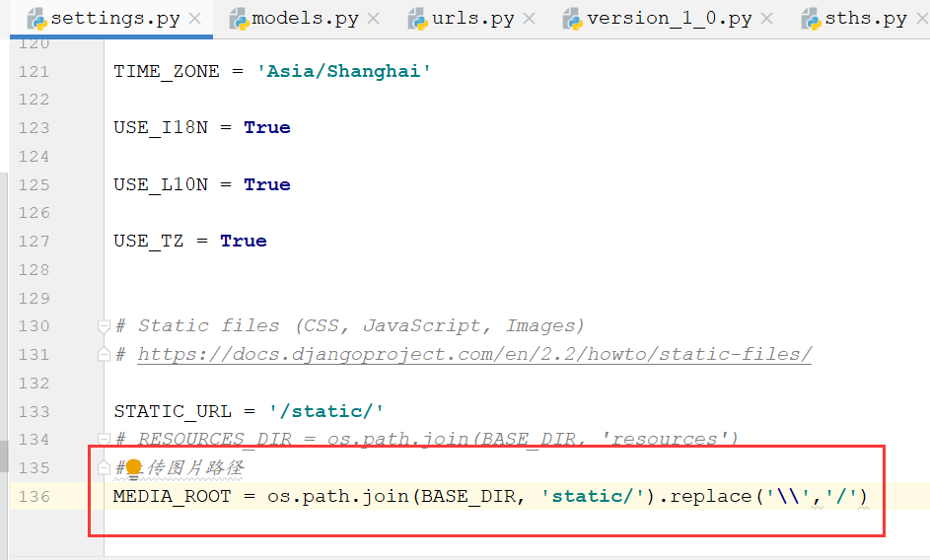This screenshot has height=560, width=930.
Task: Click the USE_L10N variable name
Action: tap(161, 185)
